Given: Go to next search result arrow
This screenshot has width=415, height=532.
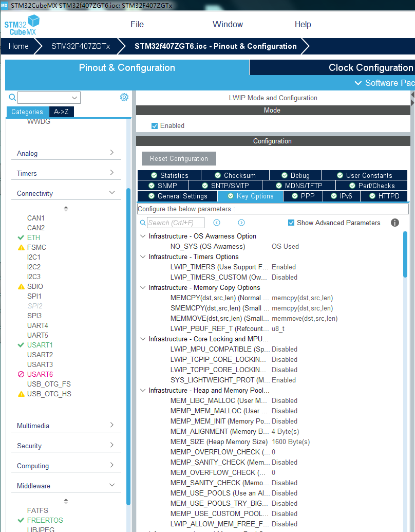Looking at the screenshot, I should 241,223.
